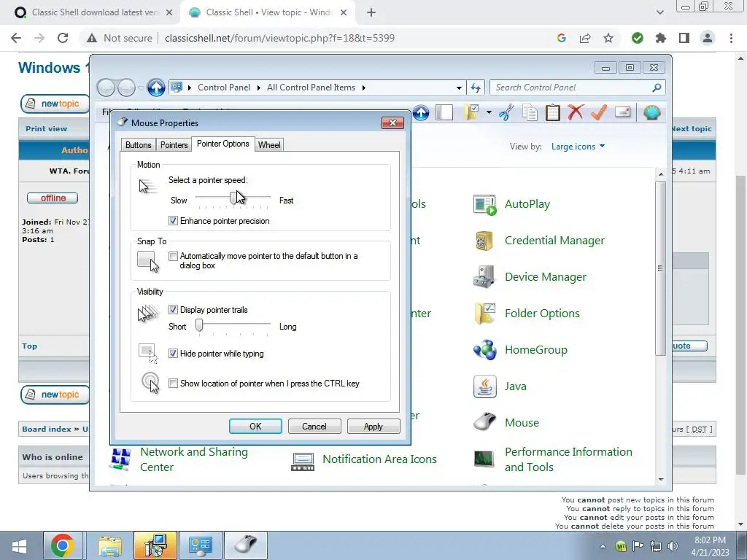Screen dimensions: 747x560
Task: Expand arrow after All Control Panel Items
Action: point(364,87)
